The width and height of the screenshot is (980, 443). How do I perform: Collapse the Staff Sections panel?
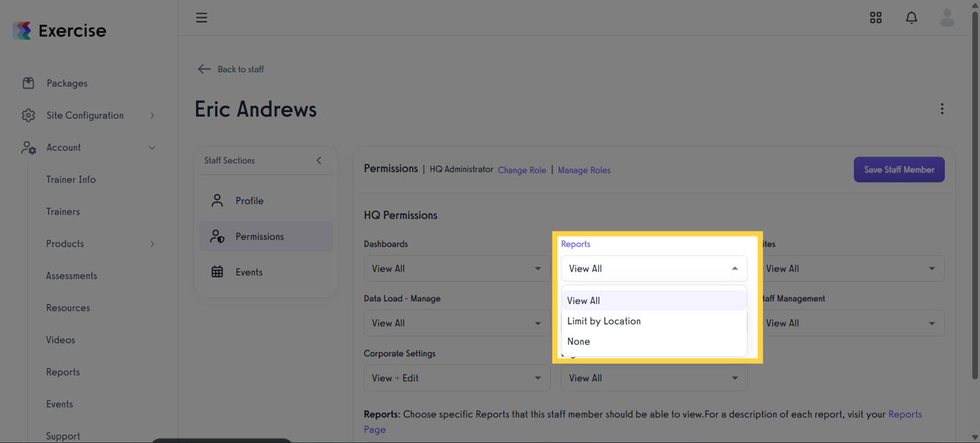coord(319,161)
